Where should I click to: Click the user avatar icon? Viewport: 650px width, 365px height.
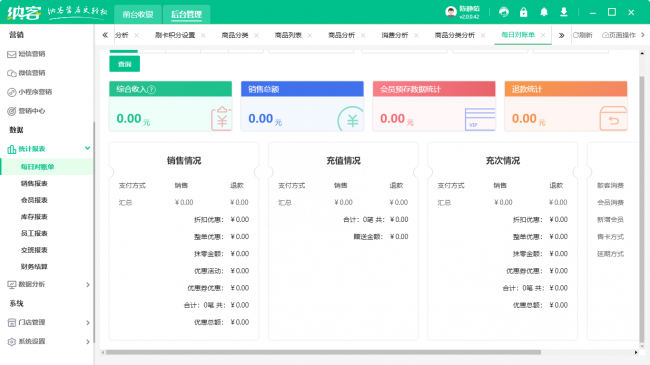click(451, 12)
